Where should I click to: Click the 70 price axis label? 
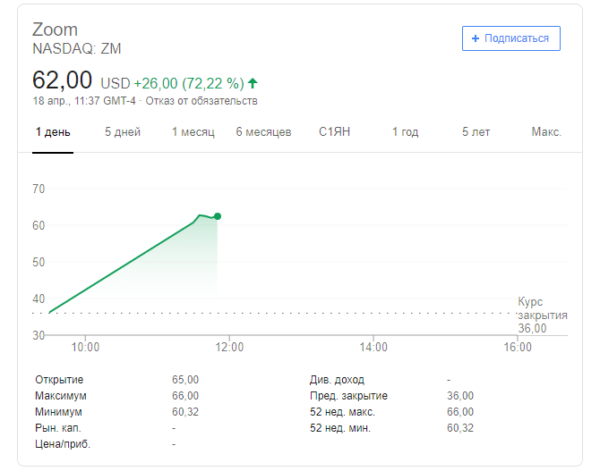point(39,189)
